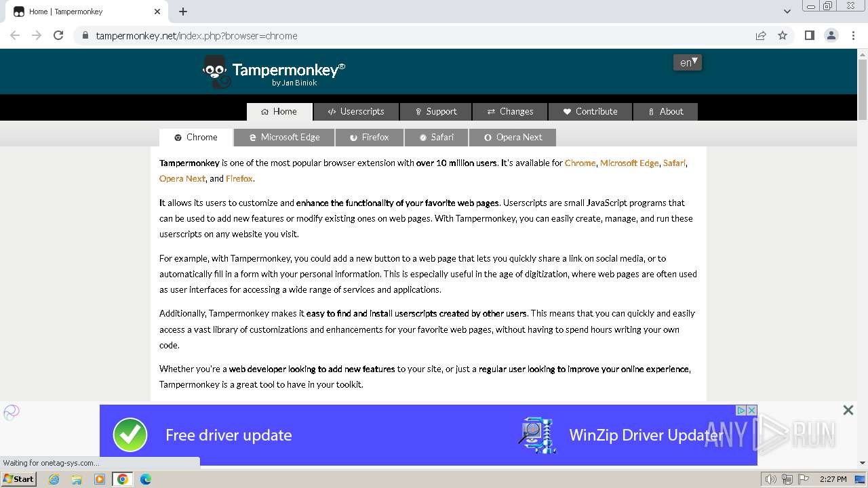Switch to the Opera Next tab
Viewport: 868px width, 488px height.
513,137
